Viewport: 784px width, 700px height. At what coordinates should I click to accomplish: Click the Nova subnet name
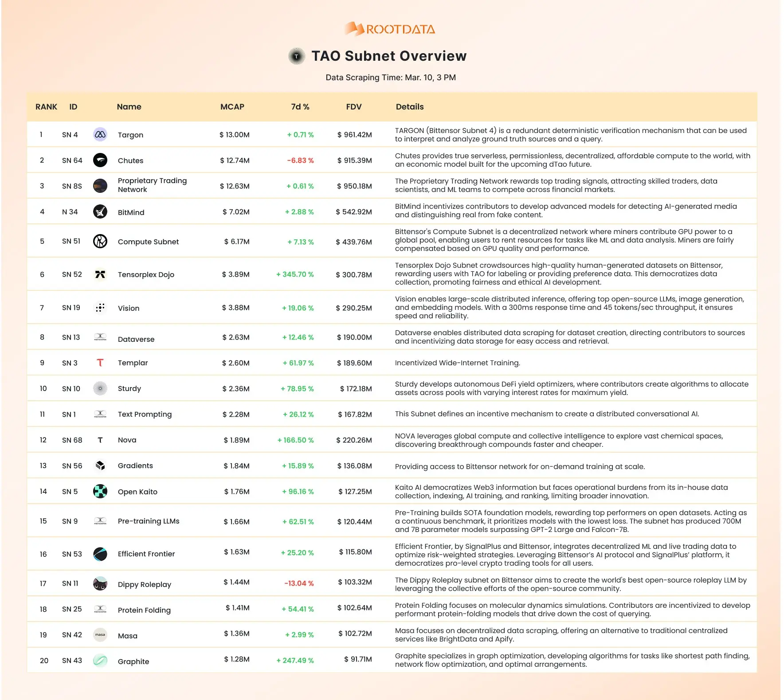click(128, 439)
